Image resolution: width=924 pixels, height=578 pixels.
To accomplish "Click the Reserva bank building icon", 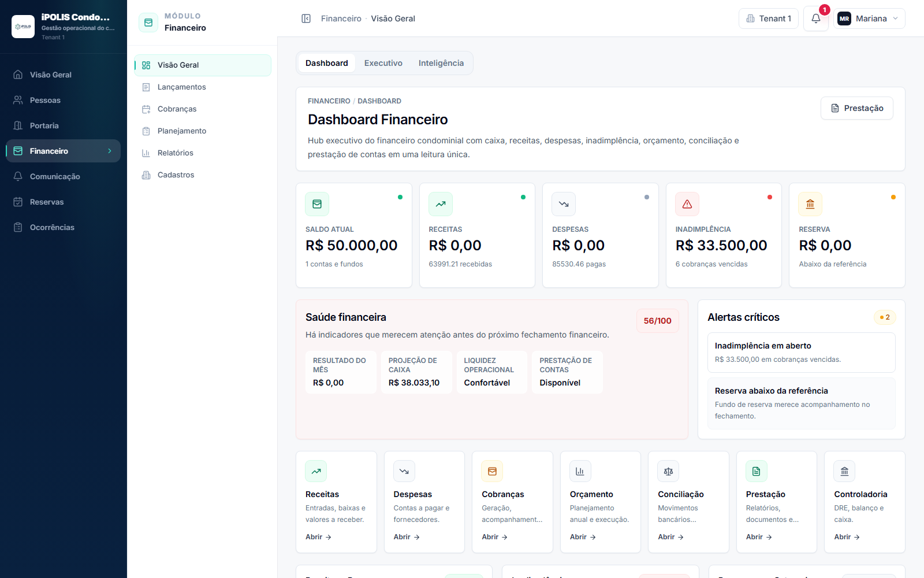I will point(810,204).
